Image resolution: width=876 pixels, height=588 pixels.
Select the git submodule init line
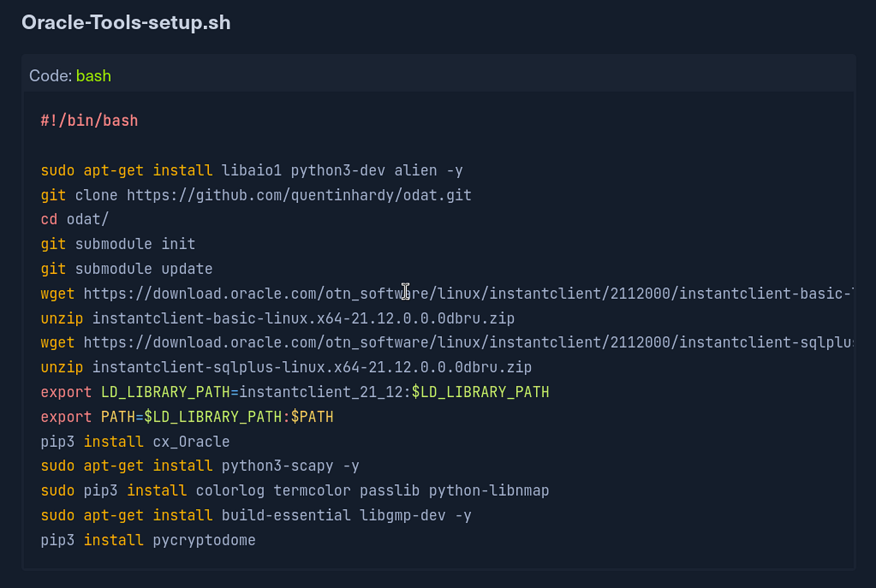point(117,244)
